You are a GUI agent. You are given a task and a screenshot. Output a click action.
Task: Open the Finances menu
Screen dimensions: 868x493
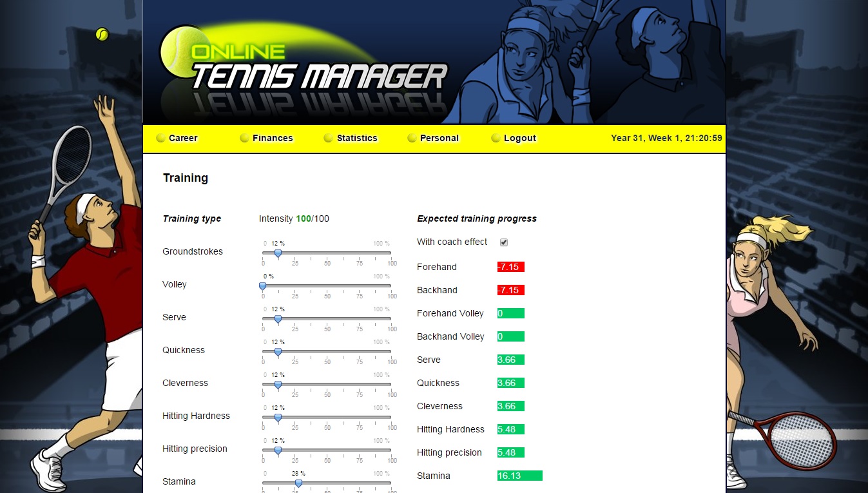point(273,138)
